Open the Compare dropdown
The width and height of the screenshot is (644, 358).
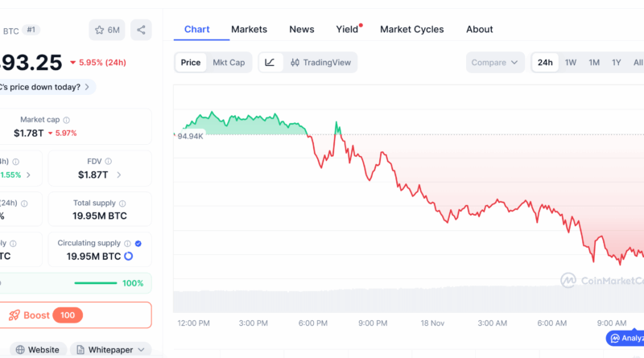click(494, 62)
